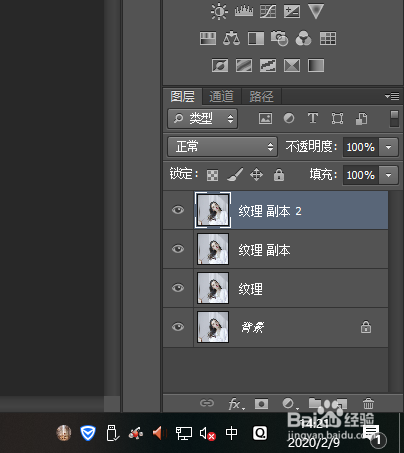Open the 填充 slider arrow
The width and height of the screenshot is (404, 453).
[x=389, y=175]
